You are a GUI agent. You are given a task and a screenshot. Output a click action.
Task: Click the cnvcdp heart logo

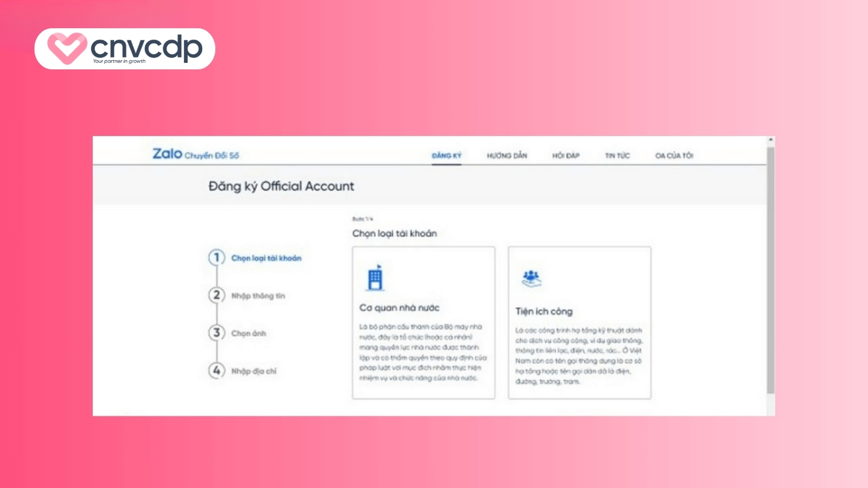point(67,48)
